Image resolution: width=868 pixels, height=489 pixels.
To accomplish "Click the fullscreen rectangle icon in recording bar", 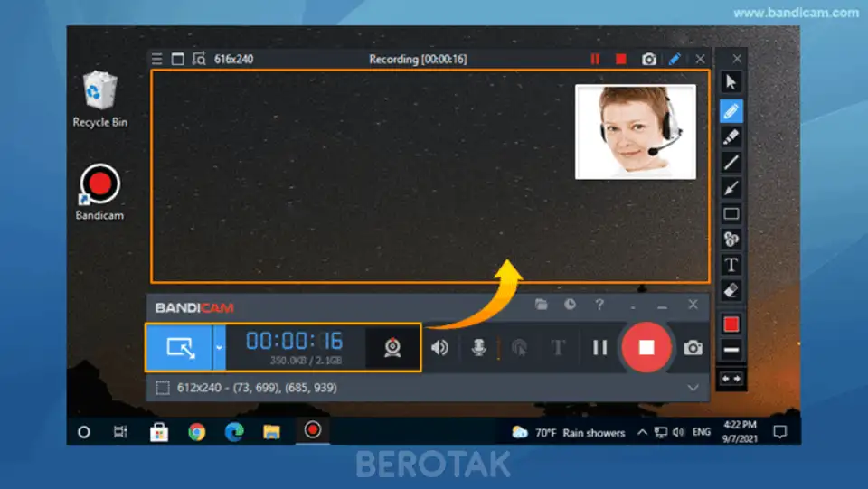I will click(178, 59).
